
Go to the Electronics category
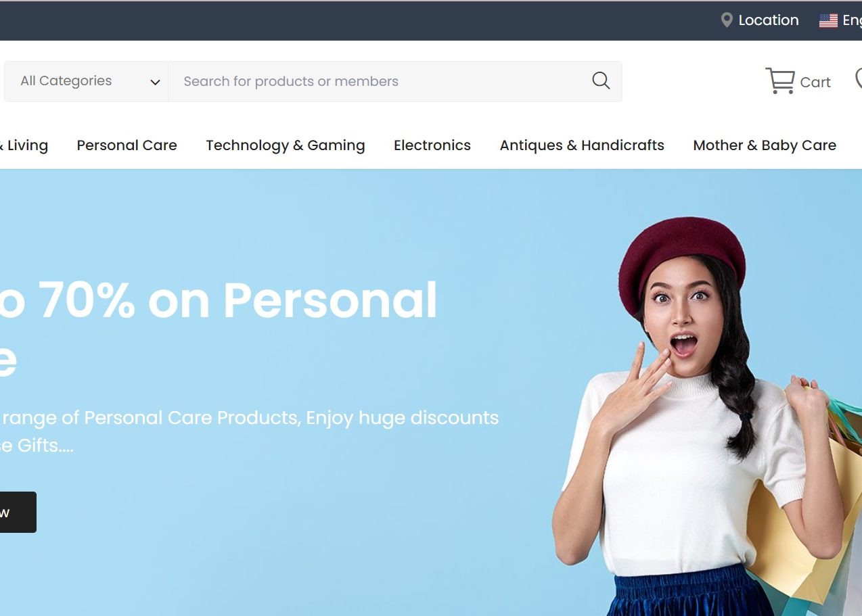[432, 145]
